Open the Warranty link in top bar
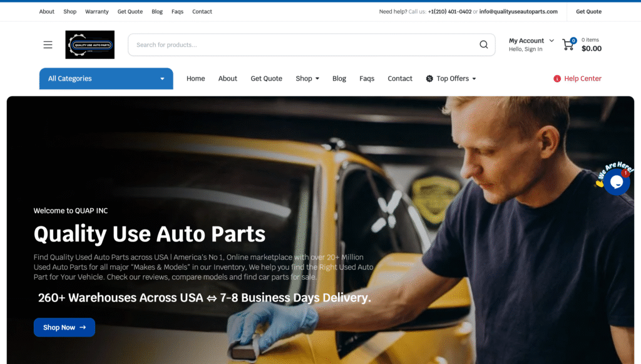The height and width of the screenshot is (364, 641). [x=97, y=11]
